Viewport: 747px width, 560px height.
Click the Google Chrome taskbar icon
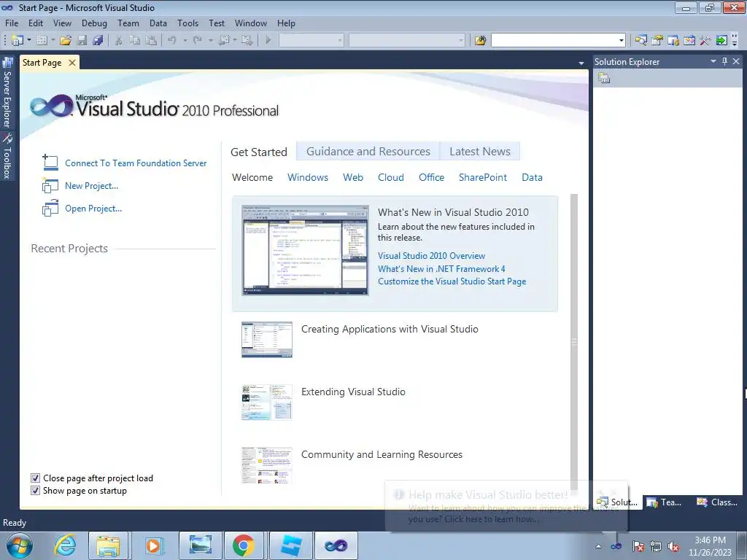(x=244, y=545)
